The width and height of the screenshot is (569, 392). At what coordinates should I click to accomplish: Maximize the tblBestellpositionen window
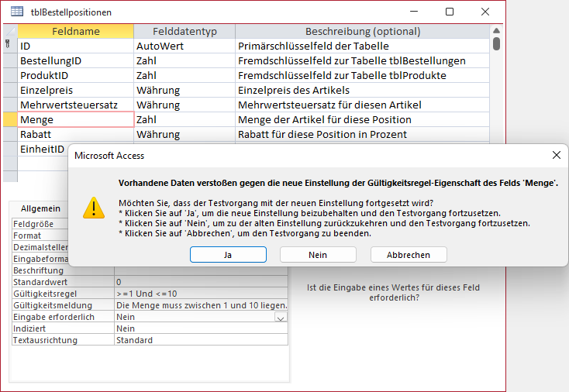450,12
